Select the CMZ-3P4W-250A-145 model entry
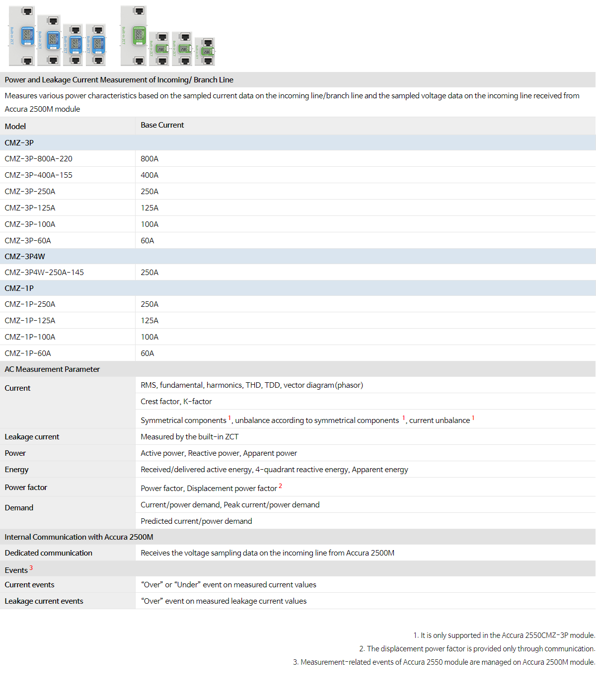Viewport: 596px width, 700px height. (x=44, y=273)
